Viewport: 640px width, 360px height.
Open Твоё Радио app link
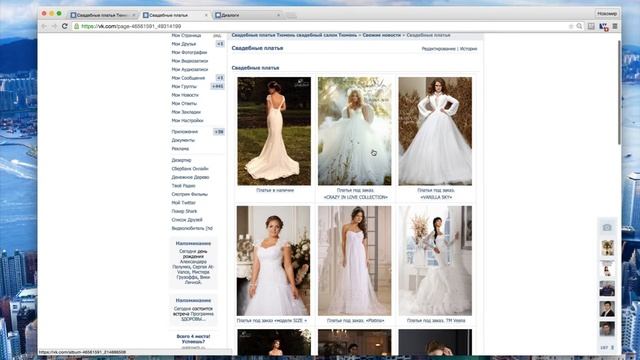pos(183,186)
